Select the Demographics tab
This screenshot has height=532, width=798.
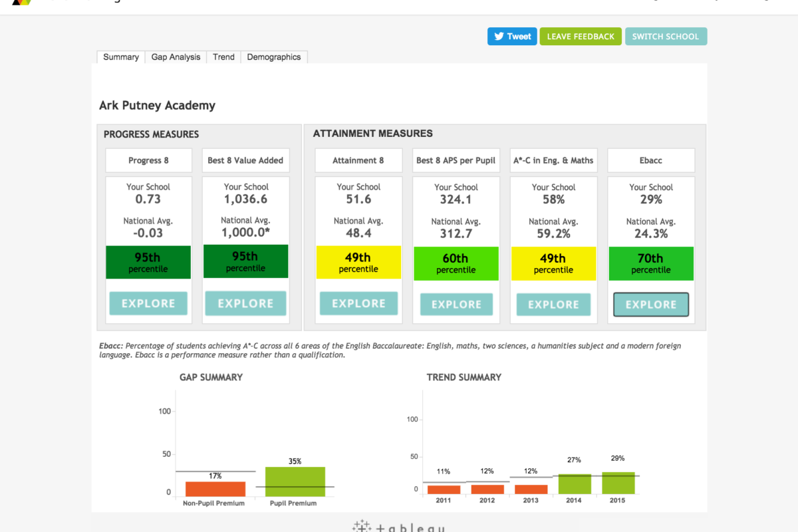click(274, 57)
